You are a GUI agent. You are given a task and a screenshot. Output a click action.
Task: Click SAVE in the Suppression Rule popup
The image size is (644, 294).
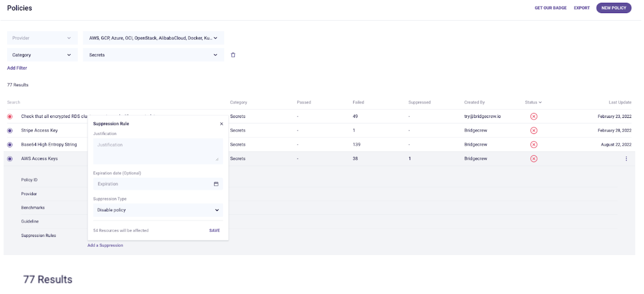pyautogui.click(x=215, y=230)
